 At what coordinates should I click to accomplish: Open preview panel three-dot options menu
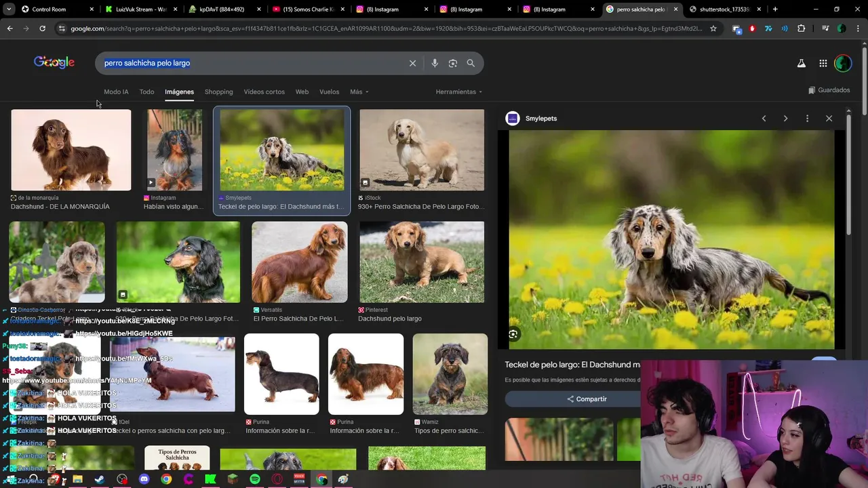coord(807,119)
